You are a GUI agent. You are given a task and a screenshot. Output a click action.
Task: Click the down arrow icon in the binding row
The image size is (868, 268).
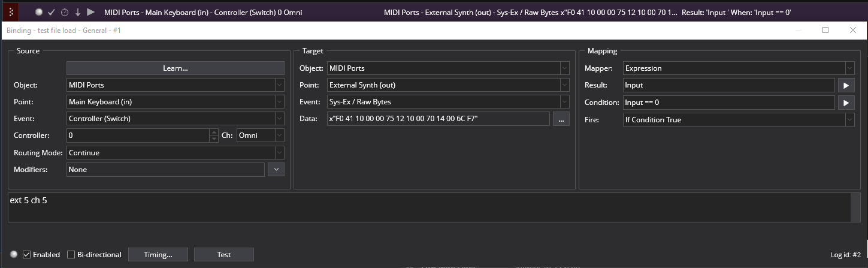(x=77, y=12)
